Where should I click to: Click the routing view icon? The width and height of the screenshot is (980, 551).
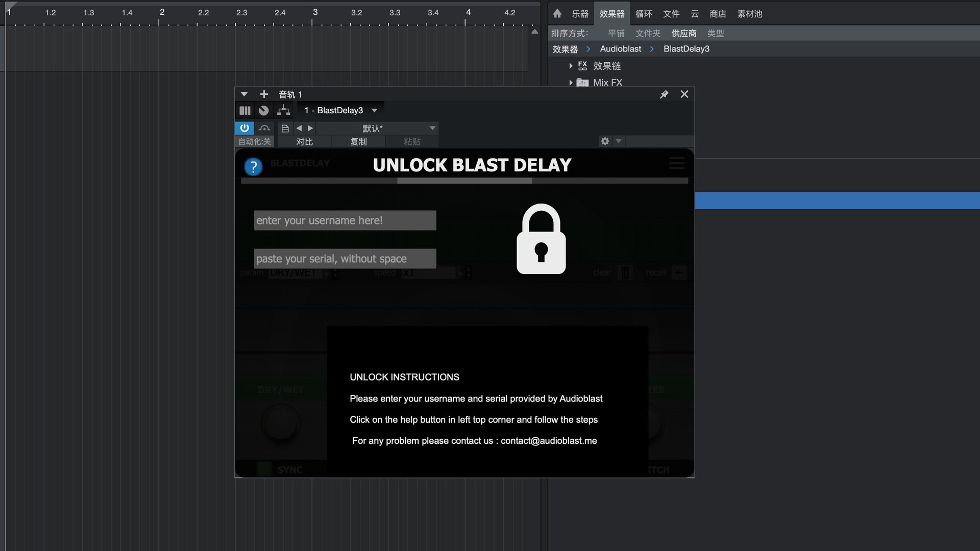283,110
